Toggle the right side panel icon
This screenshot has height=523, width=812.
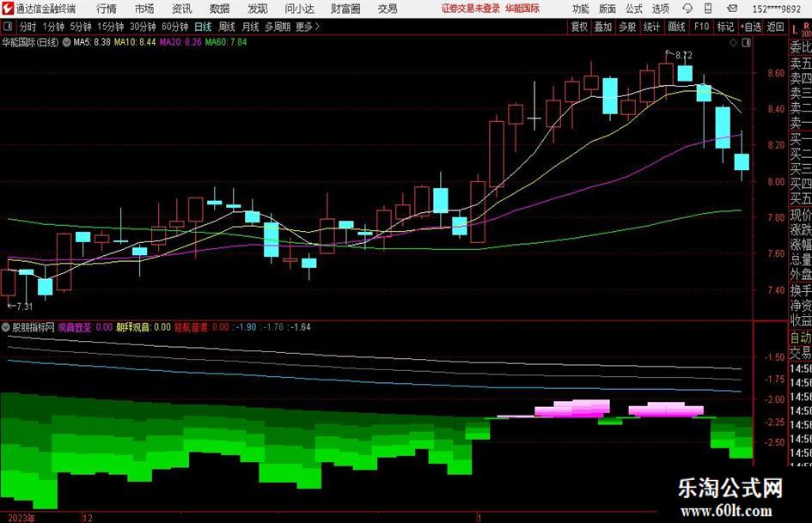746,43
